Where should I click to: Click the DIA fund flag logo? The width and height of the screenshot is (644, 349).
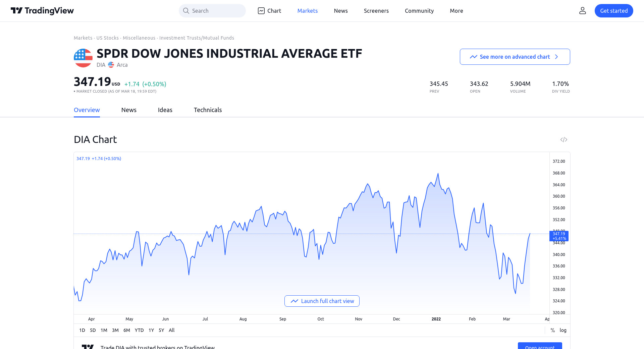[x=83, y=58]
